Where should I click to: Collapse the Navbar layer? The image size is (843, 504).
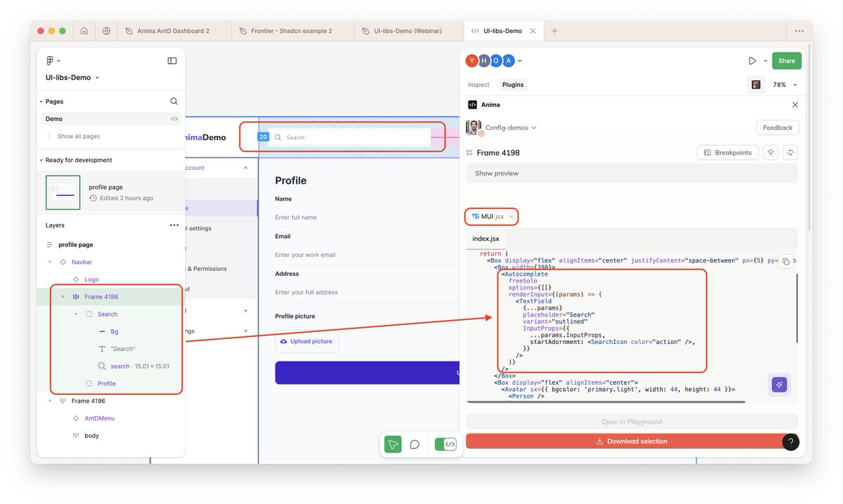coord(50,262)
